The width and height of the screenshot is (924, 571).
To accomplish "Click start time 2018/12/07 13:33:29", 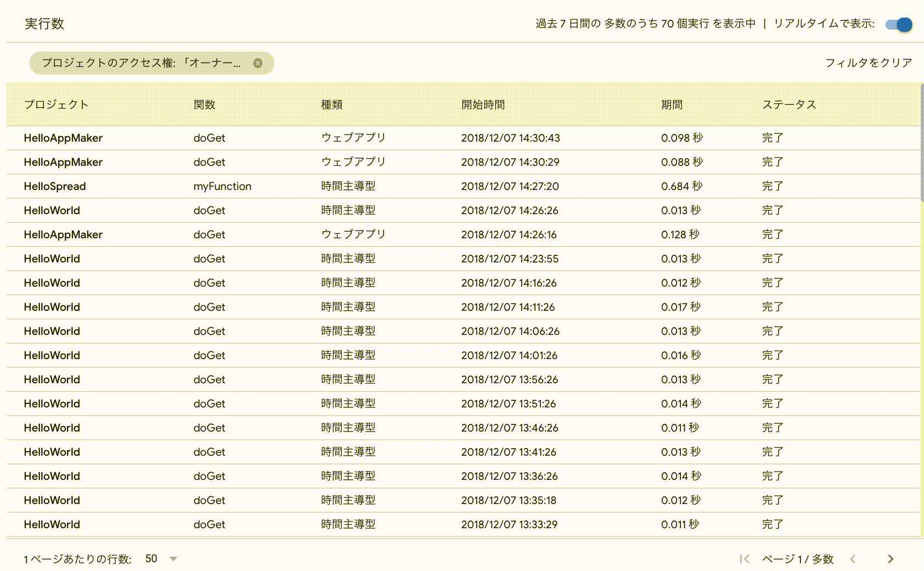I will [509, 524].
